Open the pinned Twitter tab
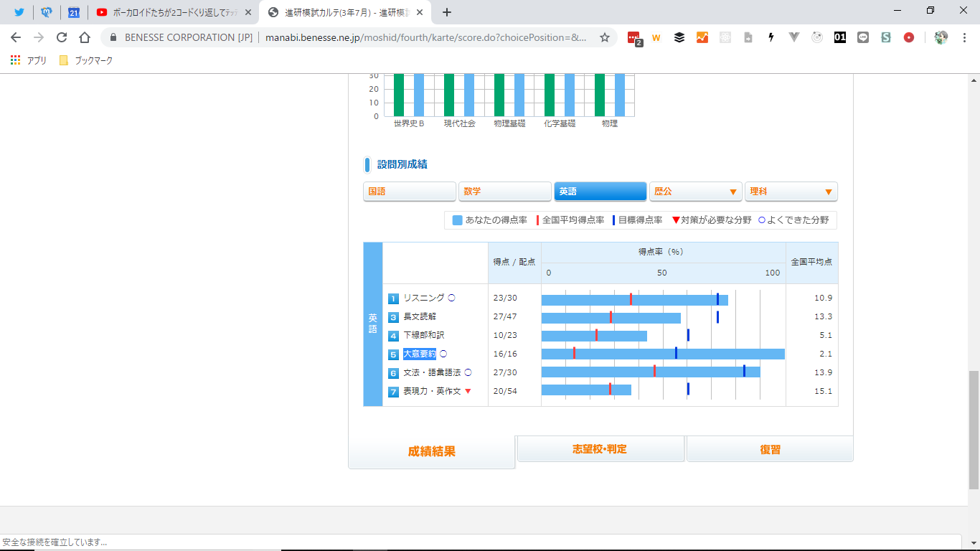 tap(19, 12)
